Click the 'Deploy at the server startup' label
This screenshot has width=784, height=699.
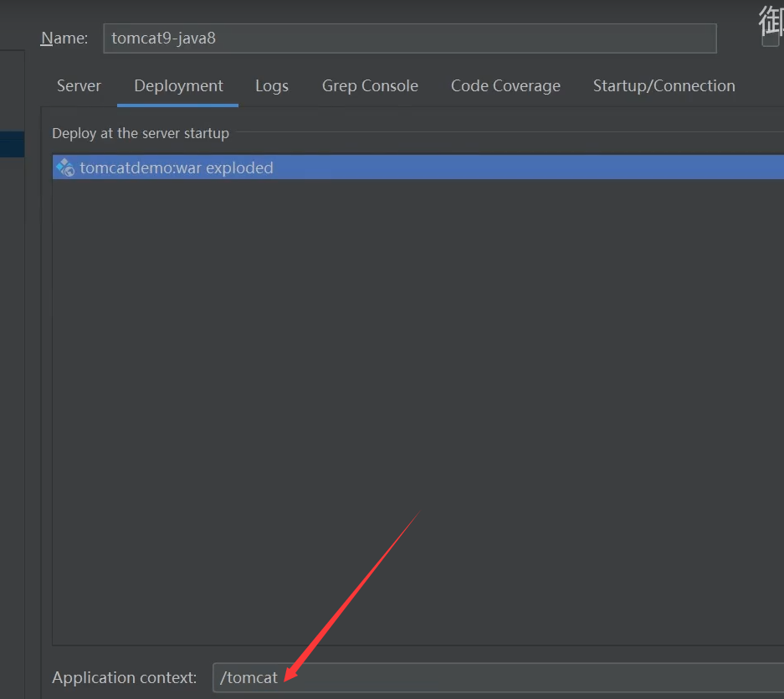coord(141,134)
